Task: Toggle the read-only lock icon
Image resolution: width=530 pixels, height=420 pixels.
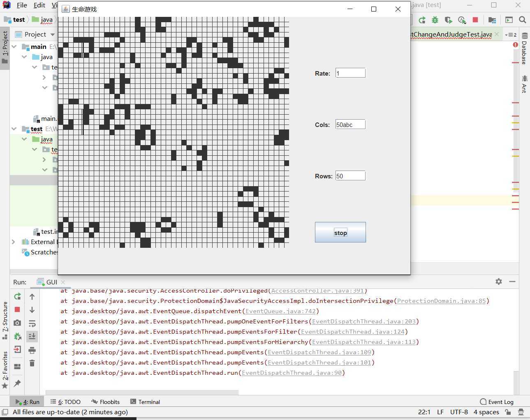Action: (508, 412)
